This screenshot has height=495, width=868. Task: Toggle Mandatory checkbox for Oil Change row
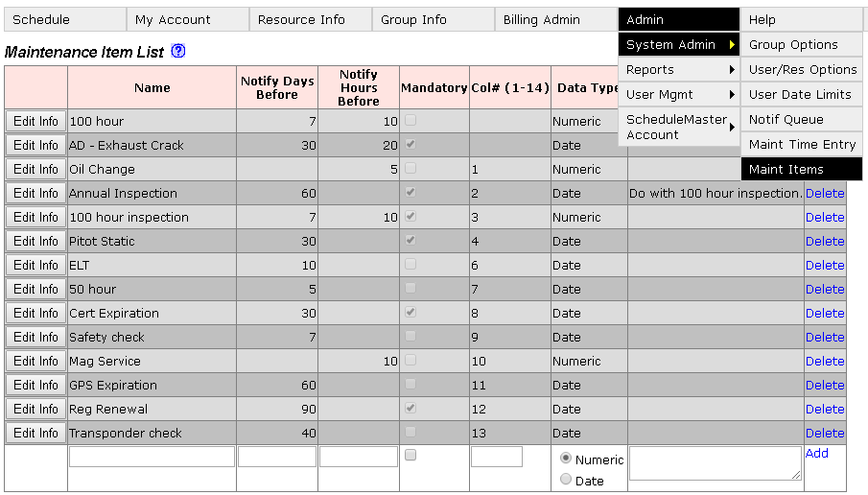coord(411,168)
